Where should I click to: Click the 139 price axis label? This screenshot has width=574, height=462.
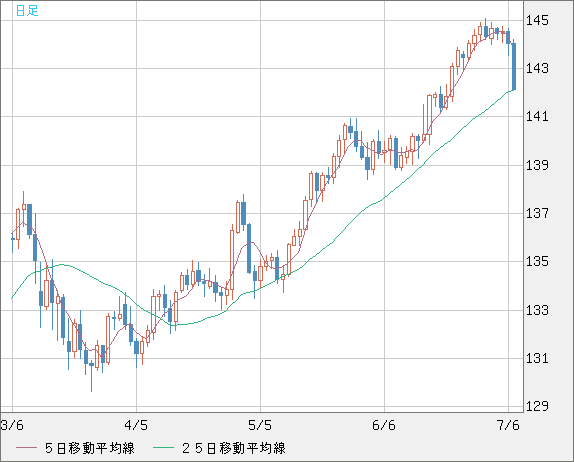pos(537,165)
